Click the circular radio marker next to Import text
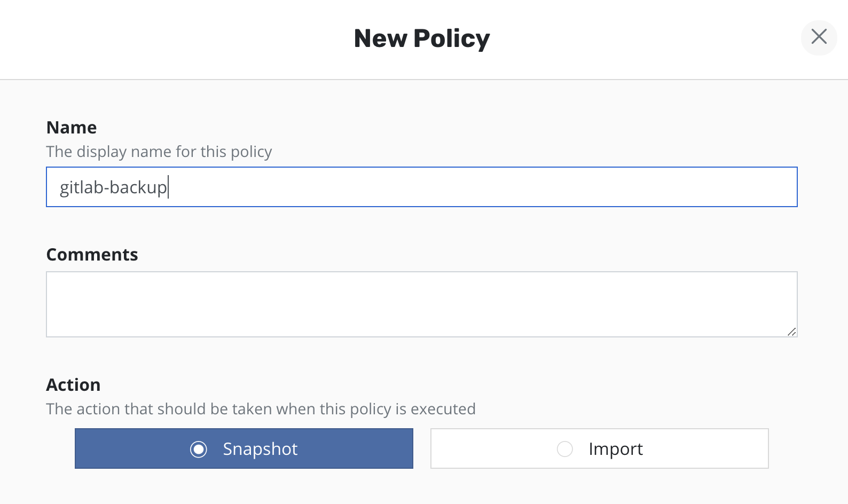Image resolution: width=848 pixels, height=504 pixels. pyautogui.click(x=564, y=450)
